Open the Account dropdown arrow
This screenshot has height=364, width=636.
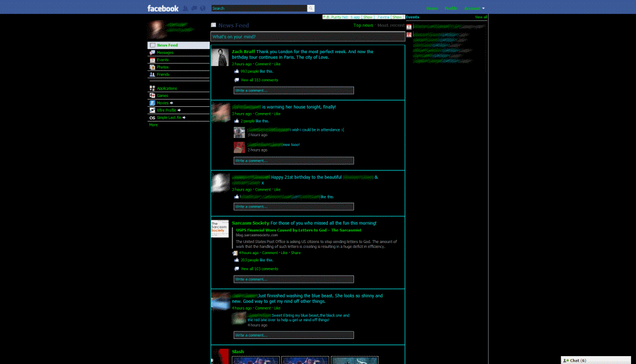point(483,9)
